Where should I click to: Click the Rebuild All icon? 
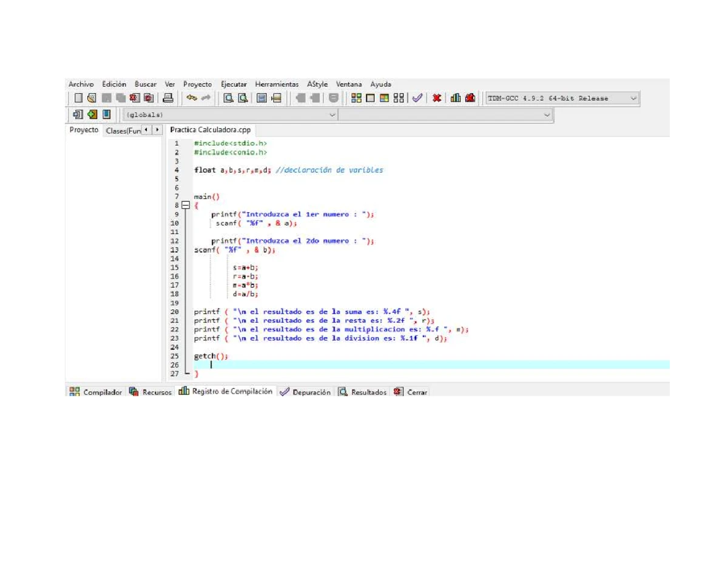[399, 98]
